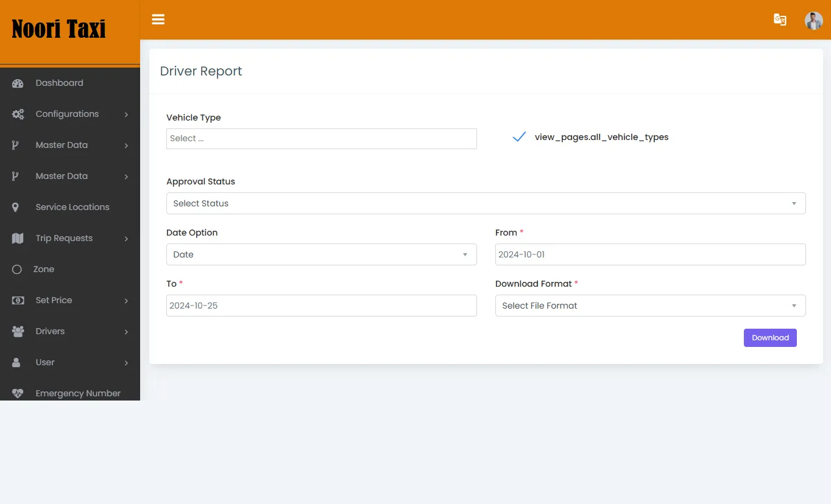Click the Trip Requests map icon
The height and width of the screenshot is (504, 831).
click(16, 238)
